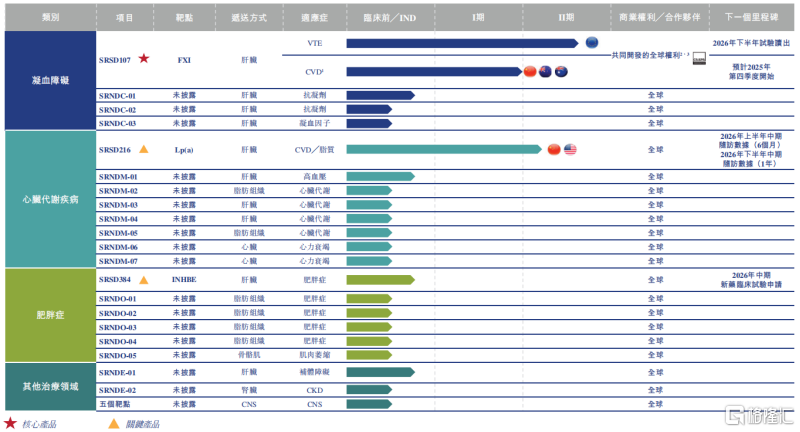800x432 pixels.
Task: Click the orange triangle beside SRSD216
Action: (x=144, y=149)
